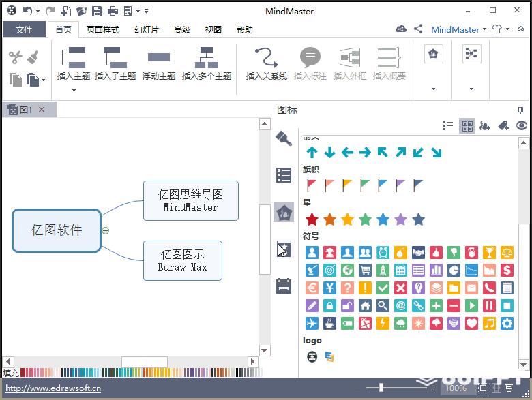
Task: Expand dropdown under the layout structure button
Action: coord(471,89)
